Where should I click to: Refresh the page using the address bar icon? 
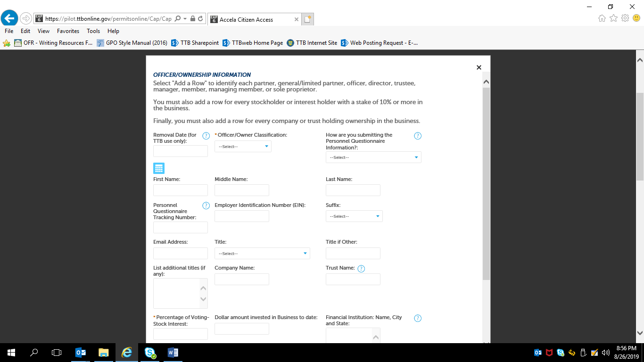201,19
